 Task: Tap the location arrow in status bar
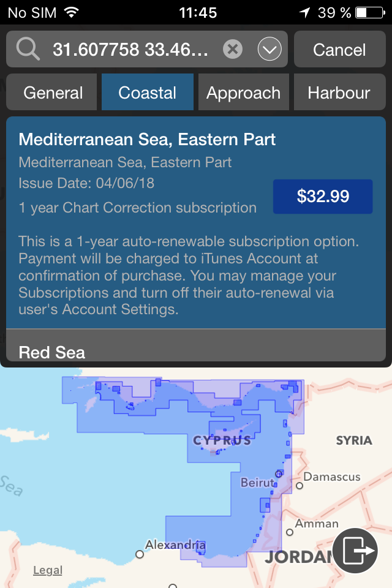(304, 13)
